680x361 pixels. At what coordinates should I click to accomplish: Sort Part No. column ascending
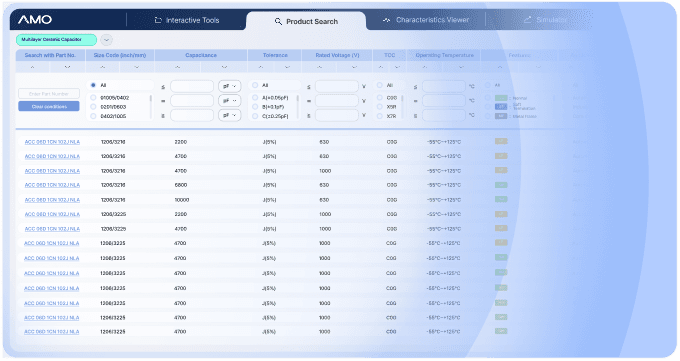33,67
